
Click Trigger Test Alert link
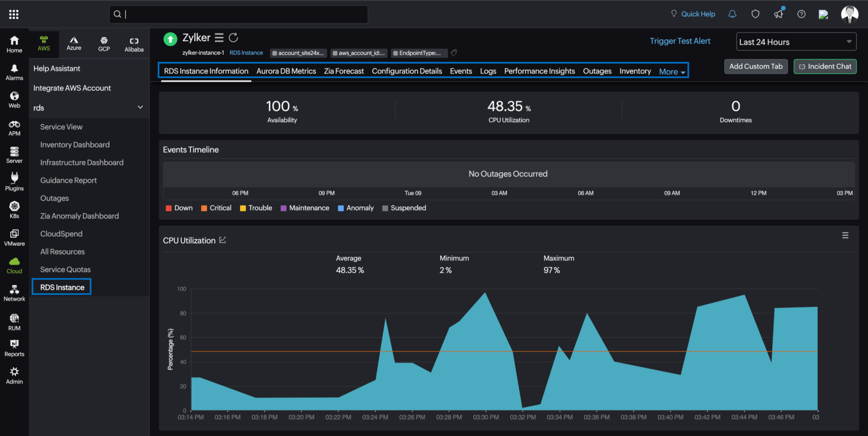click(680, 41)
